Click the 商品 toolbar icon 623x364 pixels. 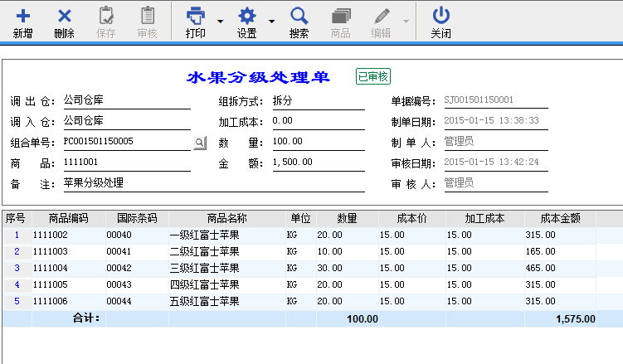(x=341, y=17)
